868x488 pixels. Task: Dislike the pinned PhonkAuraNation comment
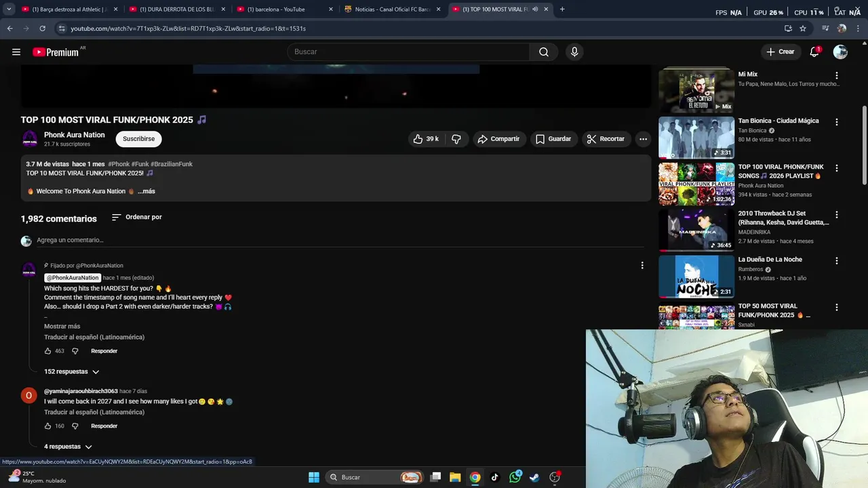click(75, 351)
